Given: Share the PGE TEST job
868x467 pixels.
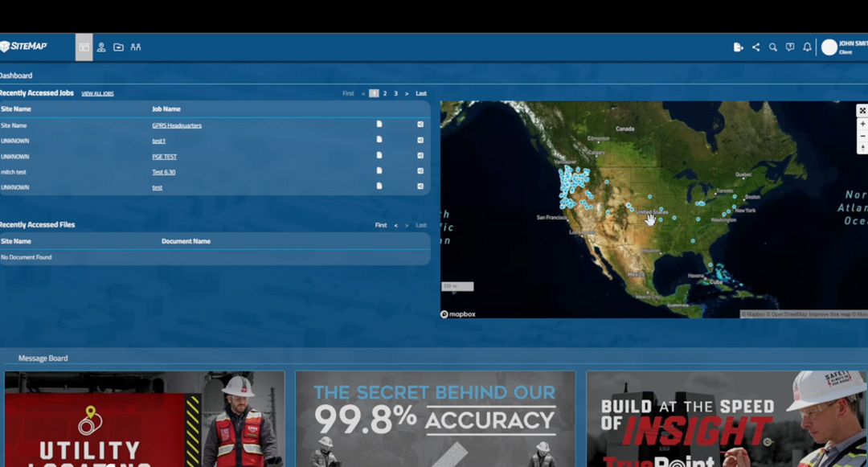Looking at the screenshot, I should click(x=420, y=155).
